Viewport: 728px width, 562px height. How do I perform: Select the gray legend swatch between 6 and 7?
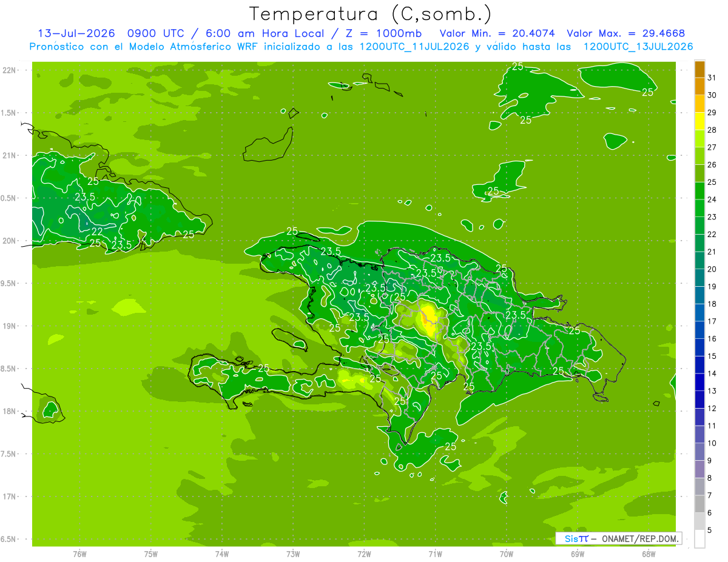point(699,504)
